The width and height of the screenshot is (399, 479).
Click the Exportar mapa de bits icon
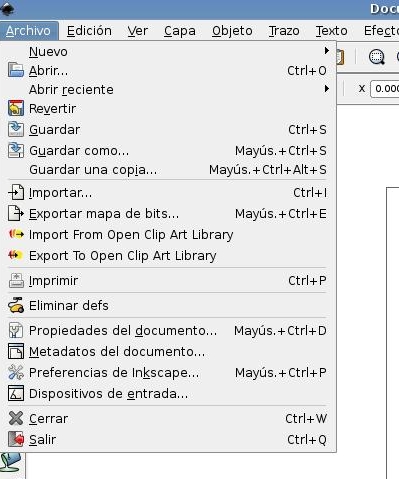16,213
